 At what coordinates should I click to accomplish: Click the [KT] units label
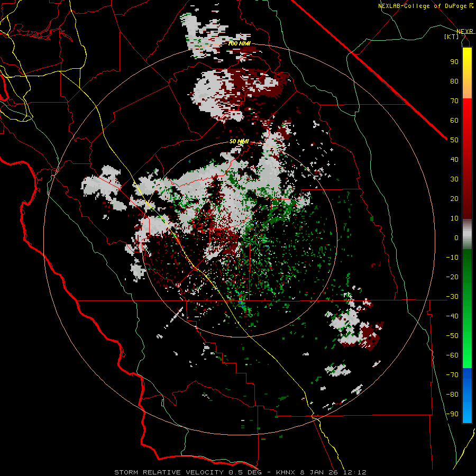click(452, 36)
